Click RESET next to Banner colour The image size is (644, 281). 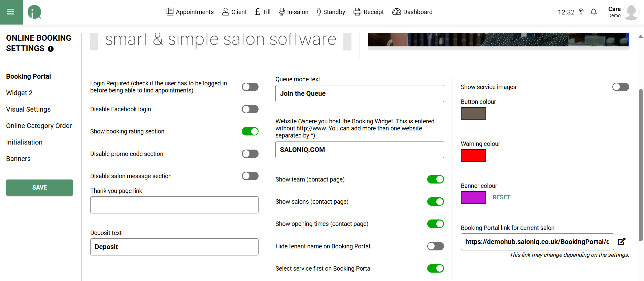[501, 197]
